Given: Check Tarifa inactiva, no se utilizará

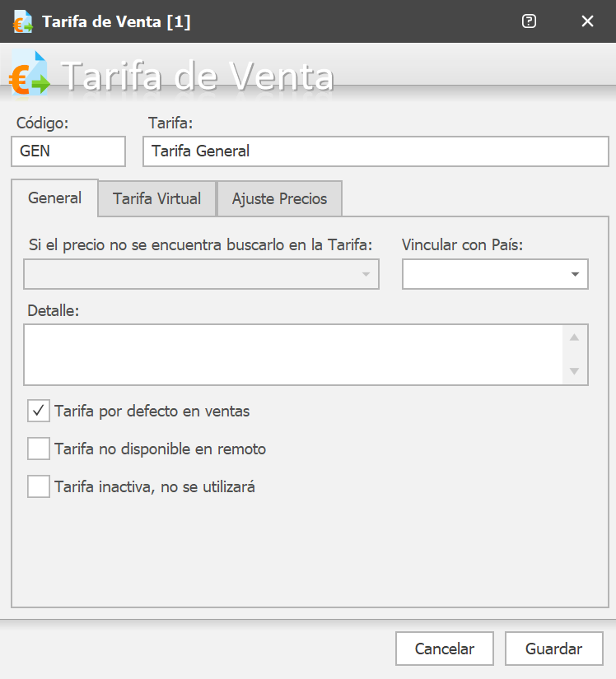Looking at the screenshot, I should point(39,486).
